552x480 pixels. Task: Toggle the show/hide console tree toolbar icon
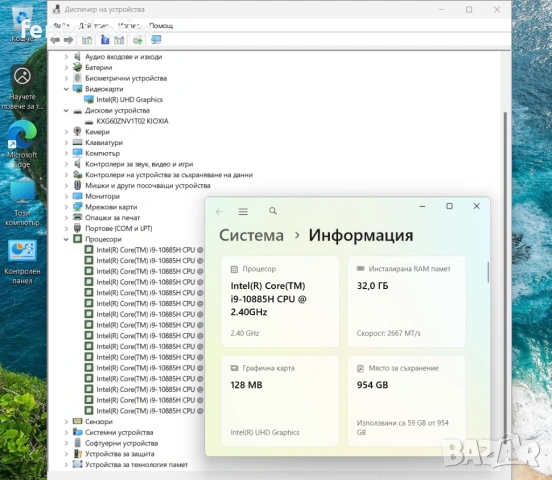[87, 40]
